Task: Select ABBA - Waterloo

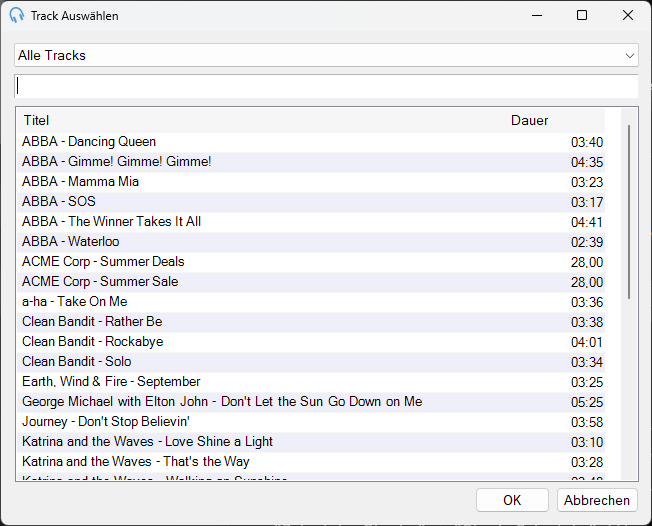Action: click(x=311, y=242)
